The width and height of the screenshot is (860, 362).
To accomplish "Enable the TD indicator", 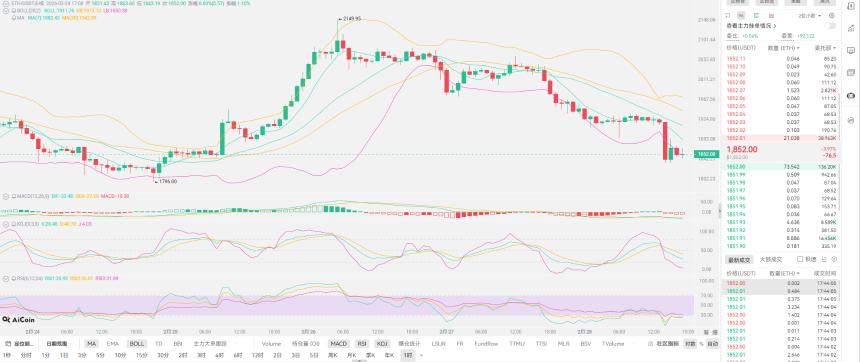I will pos(159,344).
